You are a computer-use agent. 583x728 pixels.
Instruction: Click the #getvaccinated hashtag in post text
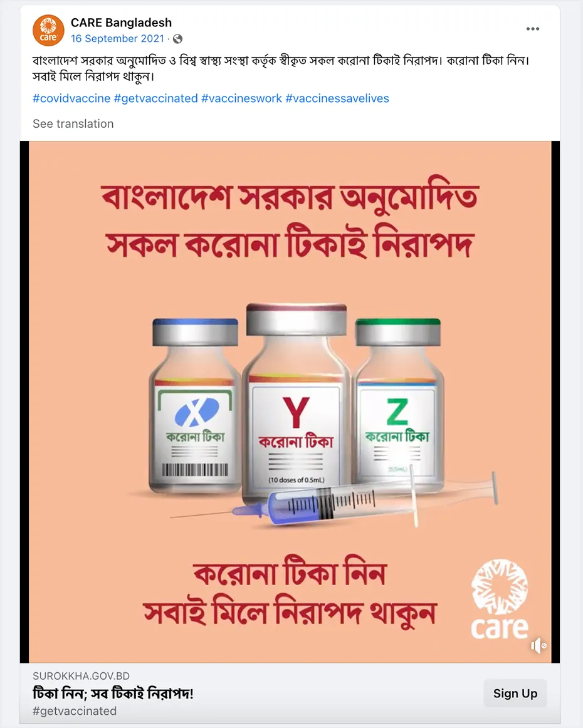[x=155, y=98]
